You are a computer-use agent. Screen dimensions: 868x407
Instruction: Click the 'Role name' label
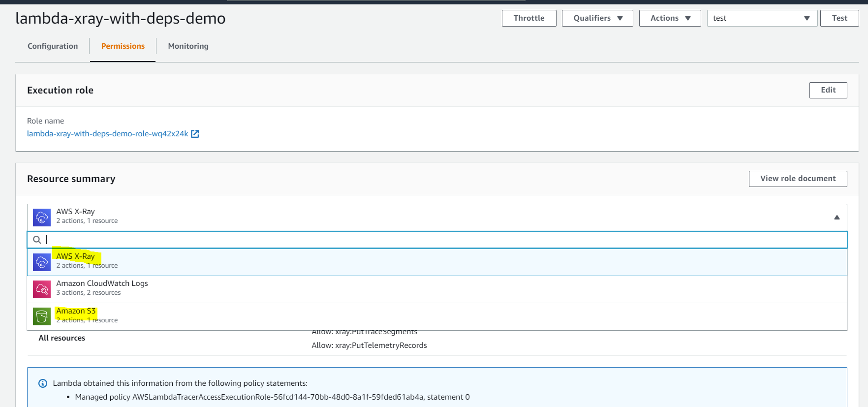click(x=46, y=121)
